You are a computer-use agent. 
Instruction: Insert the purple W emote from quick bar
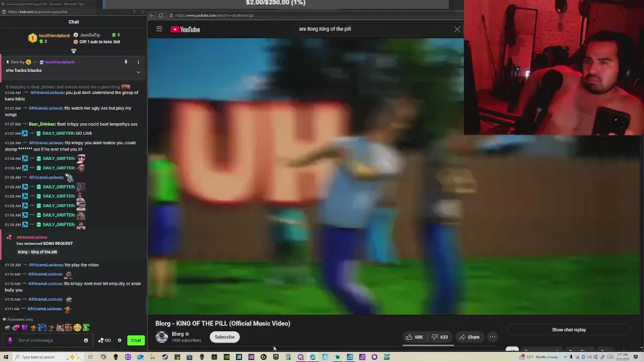24,328
